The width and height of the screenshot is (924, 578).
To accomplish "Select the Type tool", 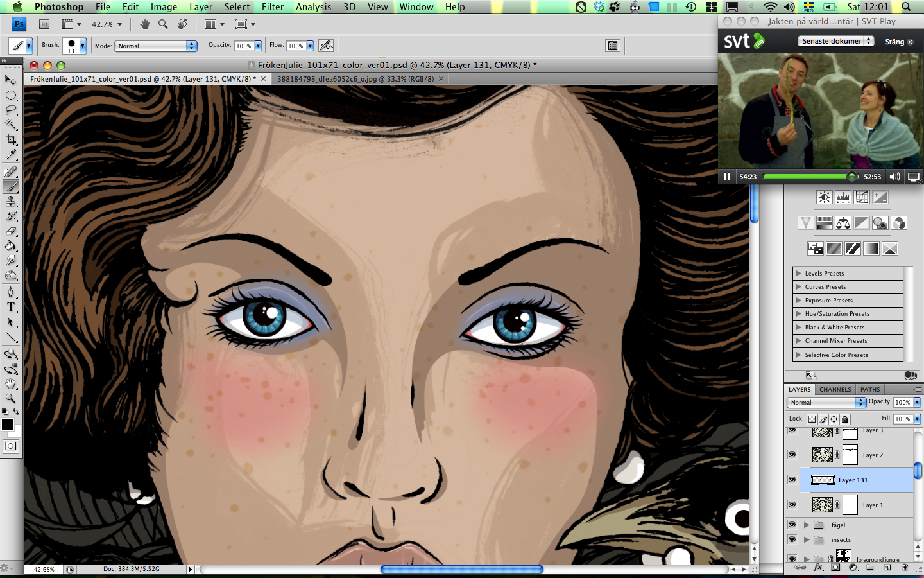I will point(11,308).
